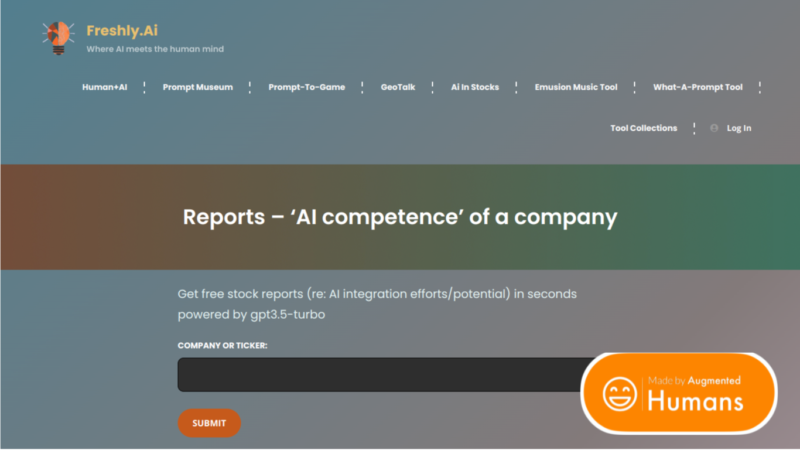Click the Freshly.Ai lightbulb logo
The width and height of the screenshot is (800, 450).
click(58, 38)
